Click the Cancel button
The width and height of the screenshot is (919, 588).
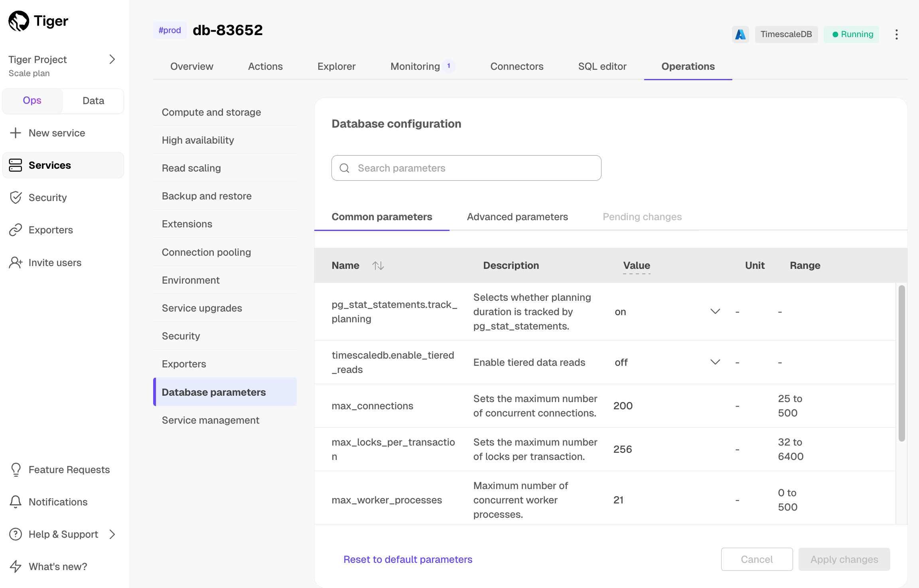[756, 559]
